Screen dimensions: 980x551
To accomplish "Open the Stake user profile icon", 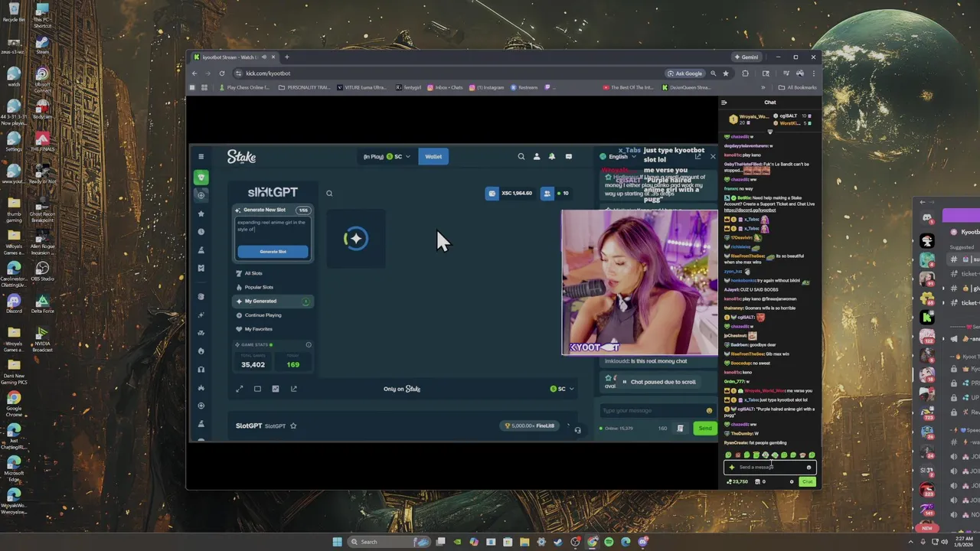I will click(537, 156).
